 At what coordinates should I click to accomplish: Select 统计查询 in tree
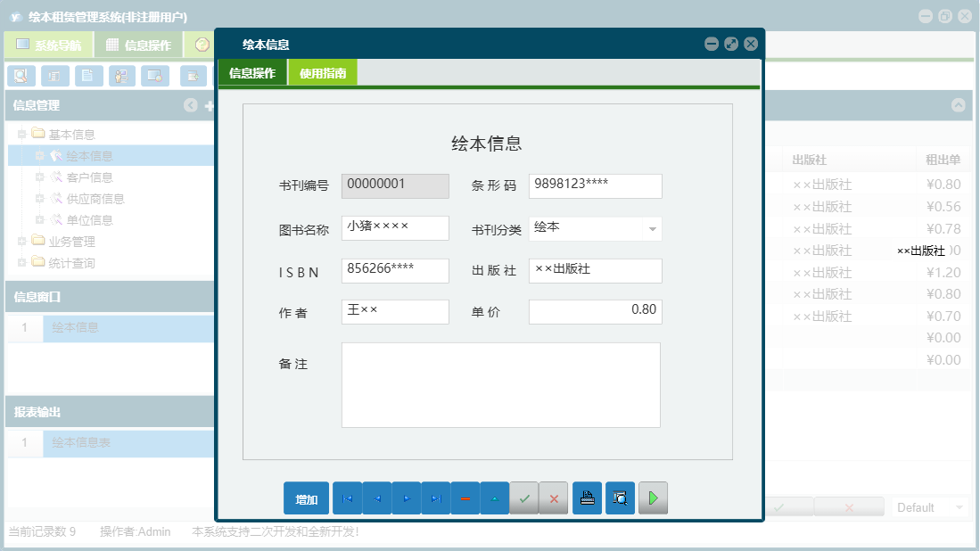72,263
